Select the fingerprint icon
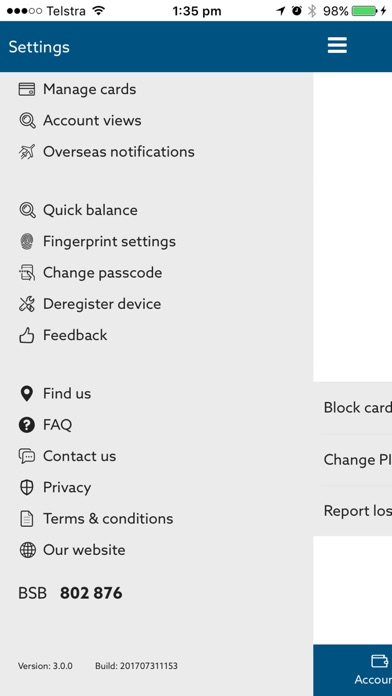 pyautogui.click(x=27, y=241)
